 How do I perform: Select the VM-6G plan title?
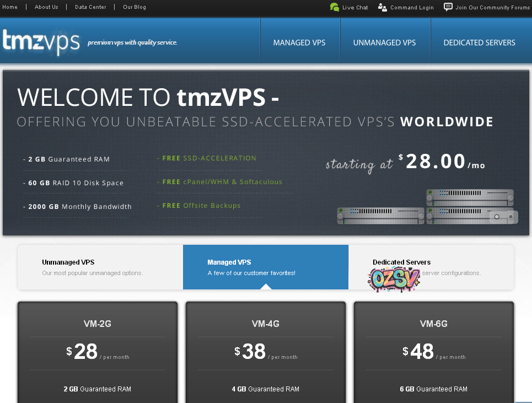coord(434,324)
